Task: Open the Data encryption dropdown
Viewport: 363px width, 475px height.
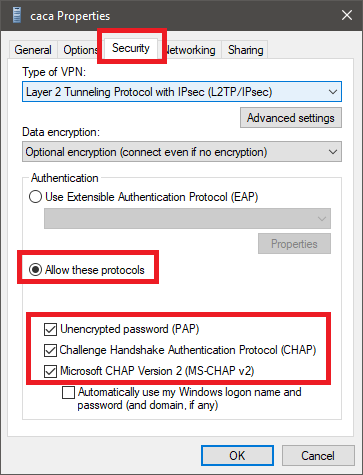Action: click(182, 152)
